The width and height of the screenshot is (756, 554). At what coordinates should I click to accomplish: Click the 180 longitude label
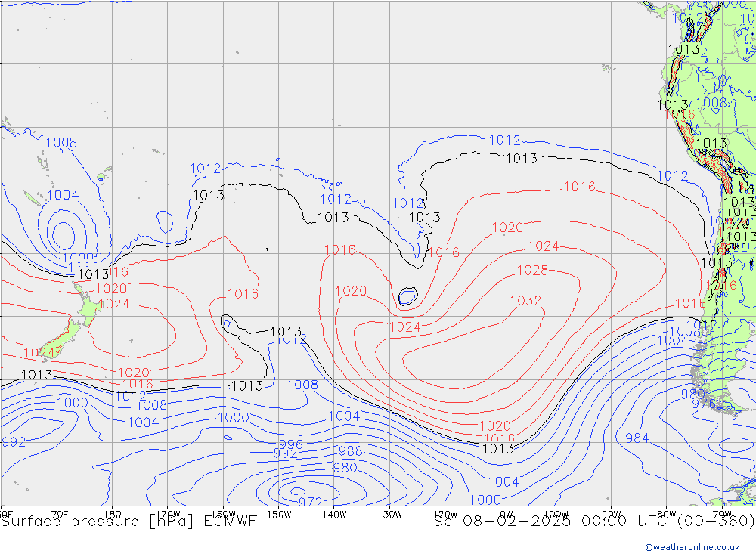(112, 514)
